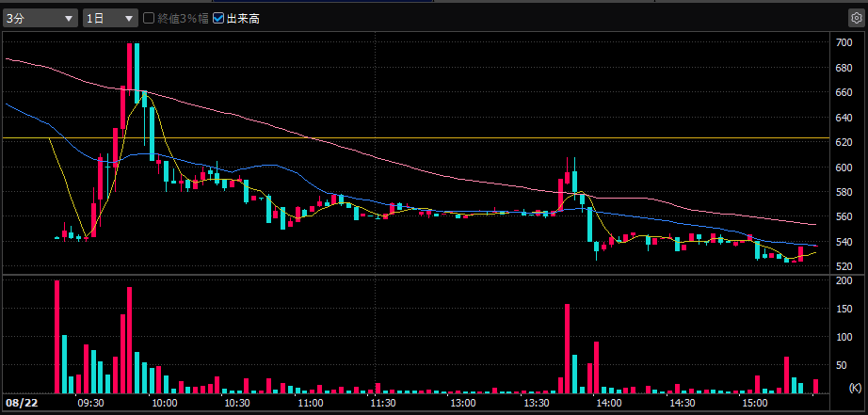Viewport: 868px width, 415px height.
Task: Click the 580 price axis label
Action: pyautogui.click(x=844, y=192)
